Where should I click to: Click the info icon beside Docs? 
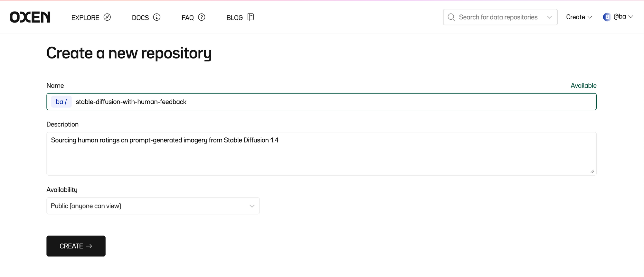pyautogui.click(x=157, y=17)
